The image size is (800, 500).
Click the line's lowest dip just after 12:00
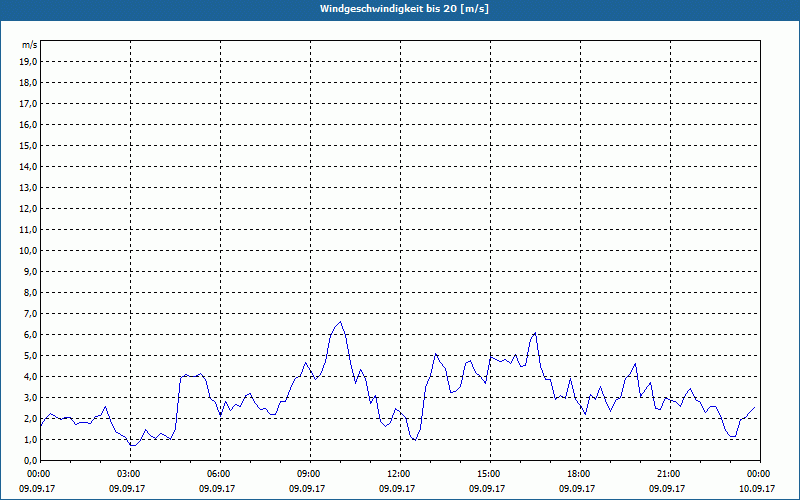[414, 440]
